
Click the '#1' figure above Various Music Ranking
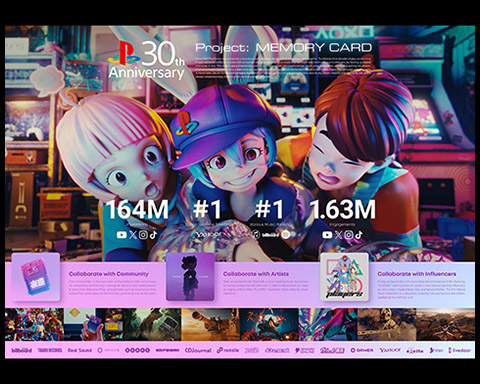click(270, 209)
